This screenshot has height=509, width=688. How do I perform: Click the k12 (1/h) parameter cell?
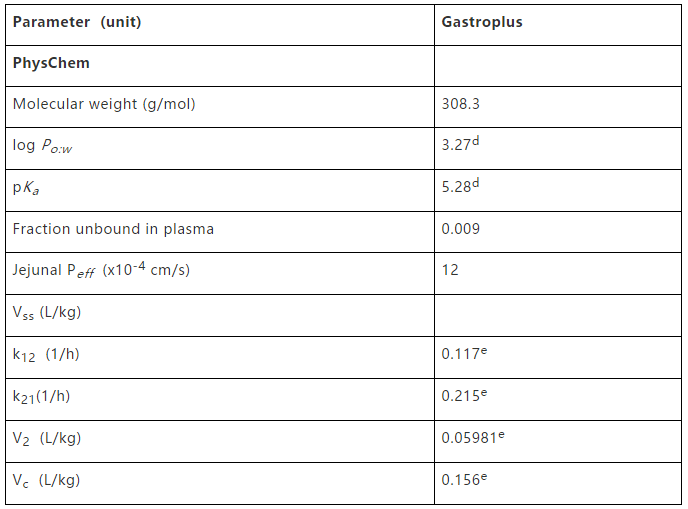coord(46,354)
